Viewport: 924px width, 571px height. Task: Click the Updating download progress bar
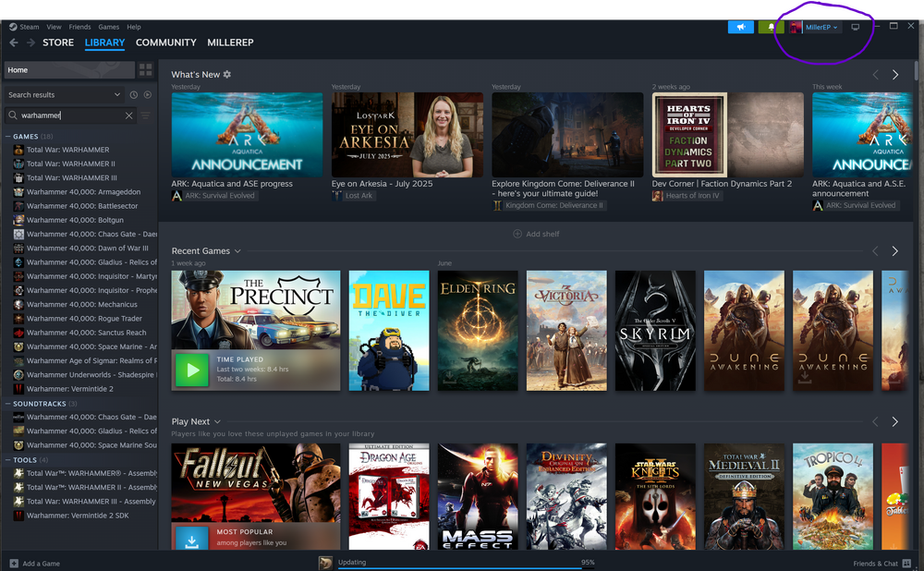464,567
